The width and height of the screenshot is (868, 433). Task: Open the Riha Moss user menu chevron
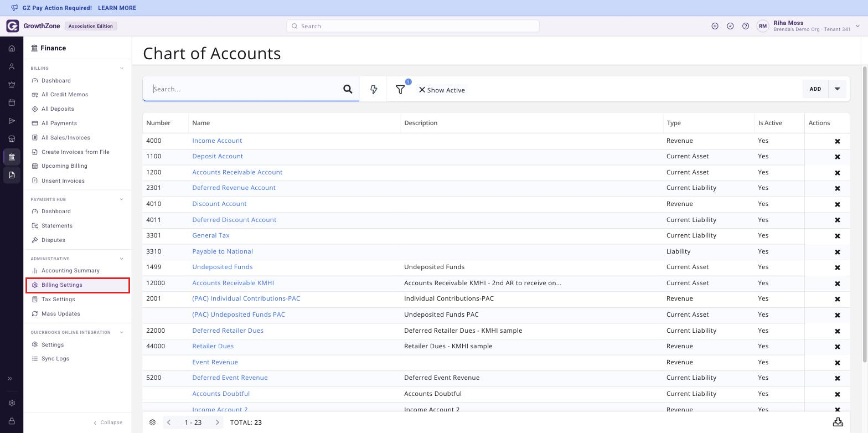(x=857, y=26)
